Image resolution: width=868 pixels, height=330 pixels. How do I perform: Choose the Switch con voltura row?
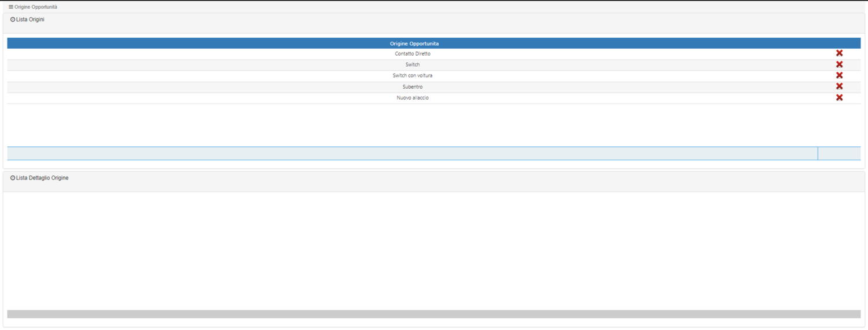(x=413, y=76)
